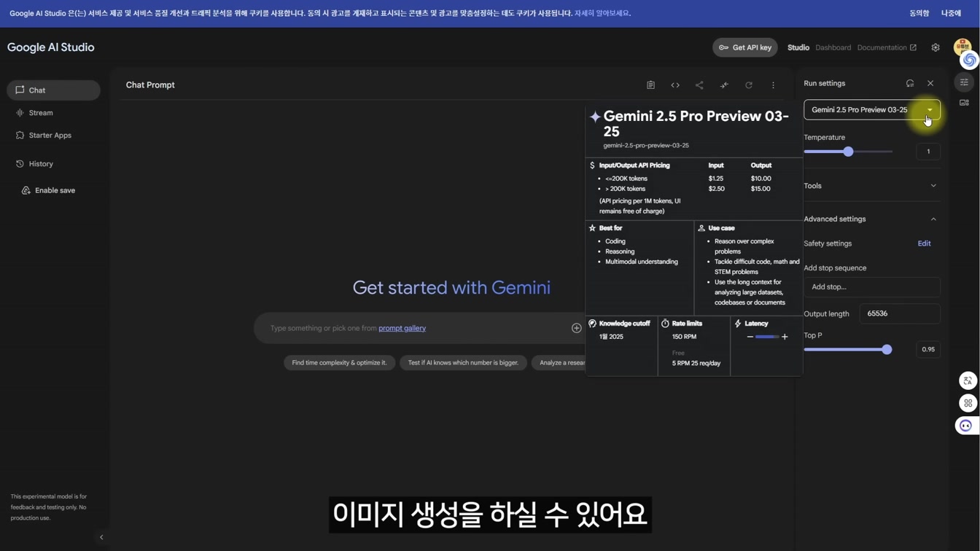980x551 pixels.
Task: Click the chatbot face extension icon
Action: point(966,426)
